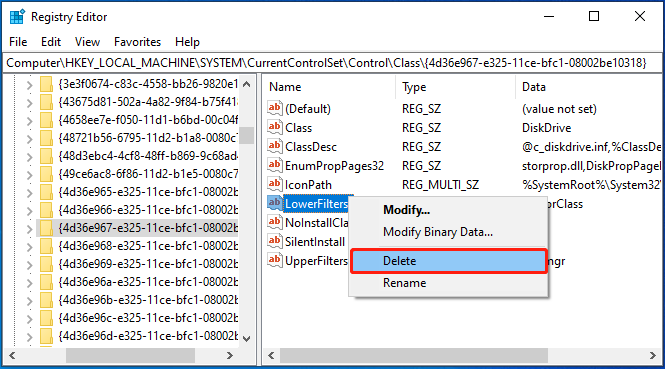Click the folder icon of {3e3f0674-c83c-4558 key
665x369 pixels.
(46, 84)
